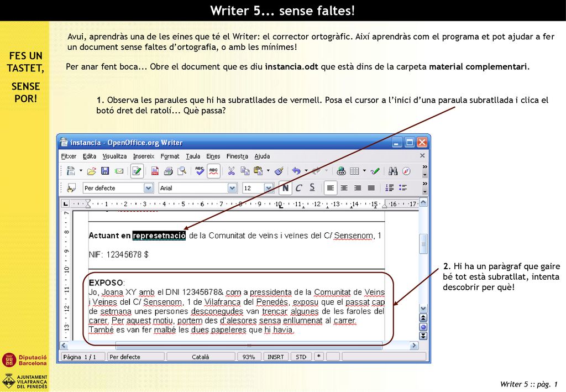Select the Format Paintbrush icon

(279, 171)
